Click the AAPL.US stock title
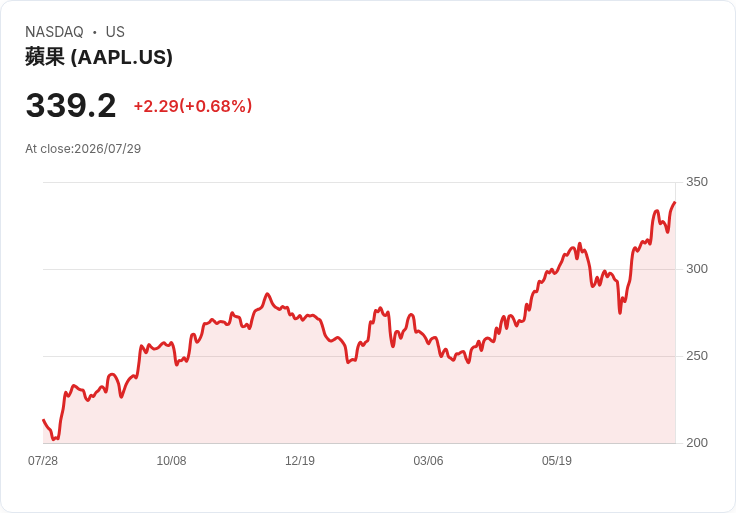 99,57
